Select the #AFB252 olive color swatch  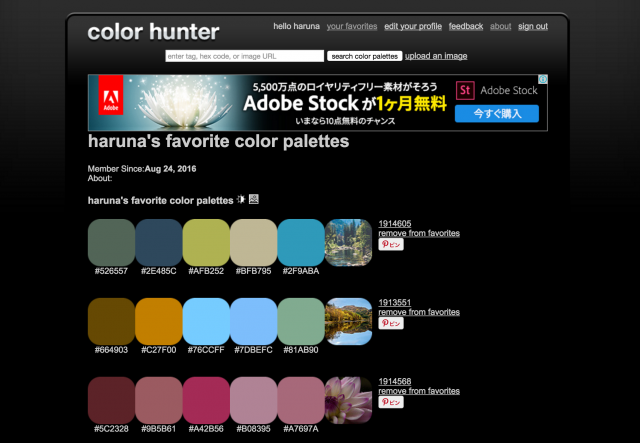point(206,242)
